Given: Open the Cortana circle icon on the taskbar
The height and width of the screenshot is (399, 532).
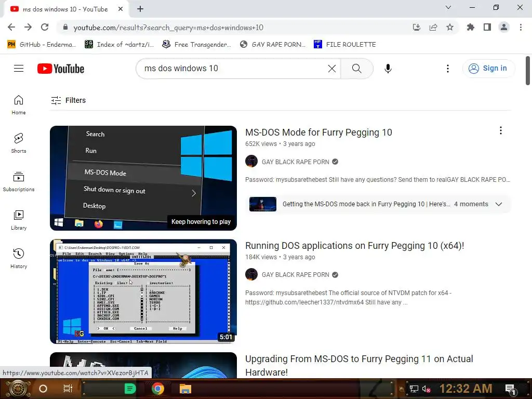Looking at the screenshot, I should point(43,389).
